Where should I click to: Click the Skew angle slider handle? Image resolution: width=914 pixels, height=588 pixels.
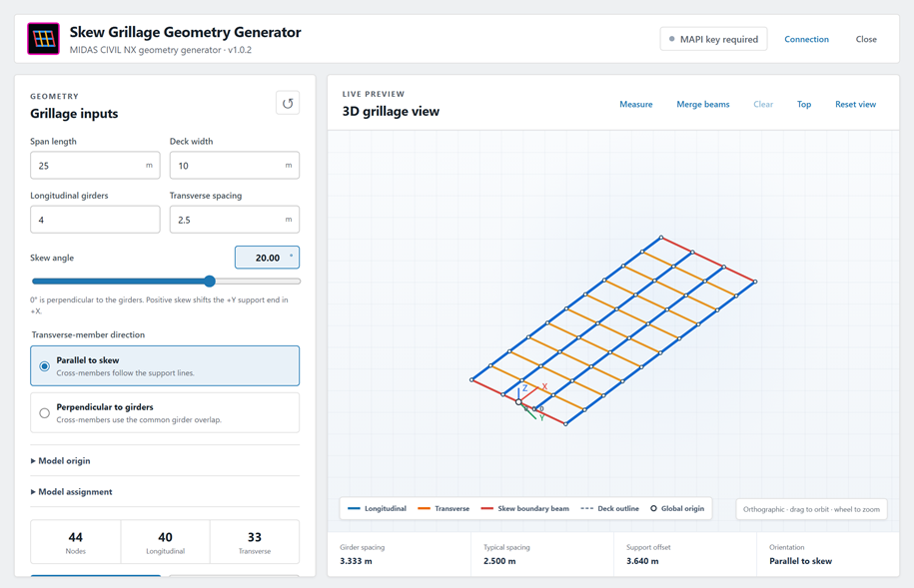click(x=210, y=282)
